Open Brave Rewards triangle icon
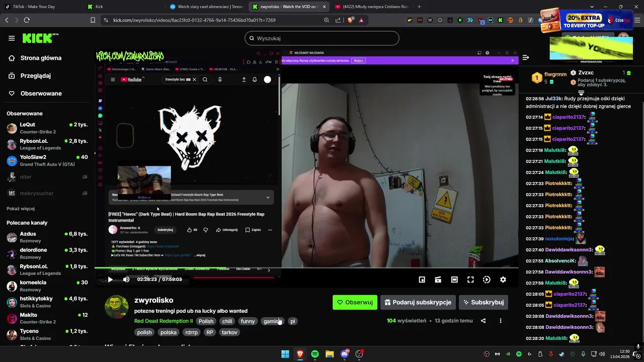This screenshot has width=644, height=362. click(x=361, y=20)
